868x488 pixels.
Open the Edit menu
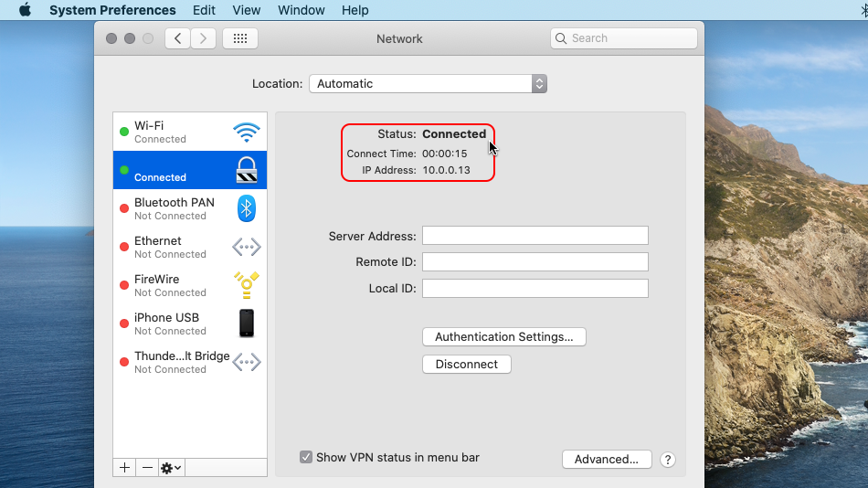click(x=204, y=10)
